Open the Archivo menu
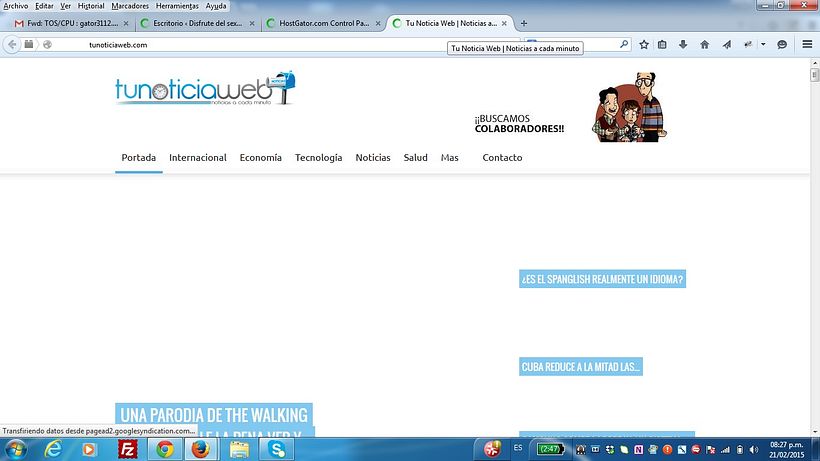The width and height of the screenshot is (820, 461). pos(16,6)
